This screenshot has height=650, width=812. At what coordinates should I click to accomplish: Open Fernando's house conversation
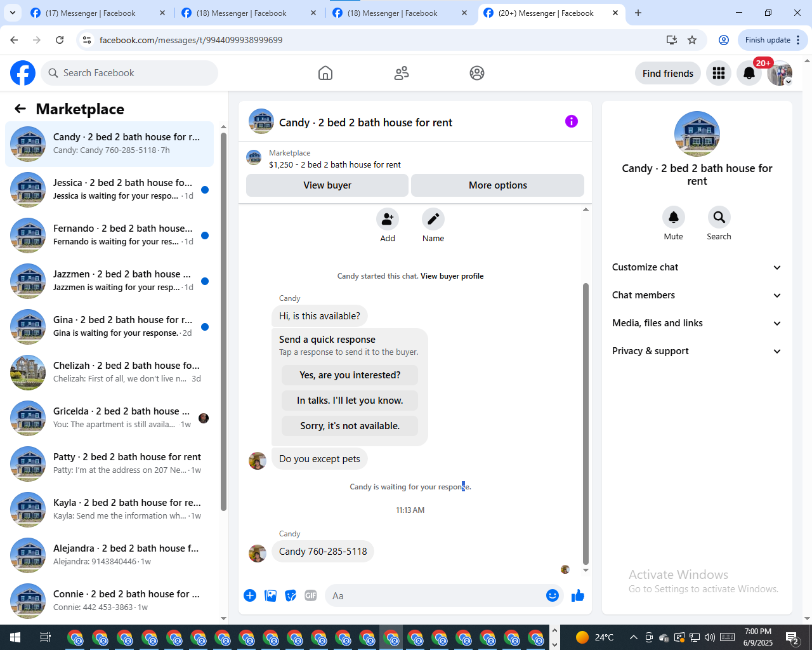(x=110, y=235)
